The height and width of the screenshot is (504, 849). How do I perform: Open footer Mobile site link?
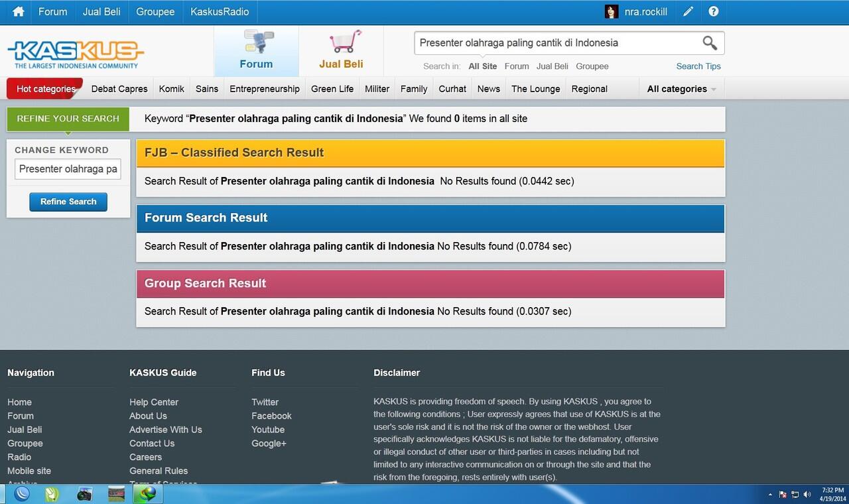29,471
